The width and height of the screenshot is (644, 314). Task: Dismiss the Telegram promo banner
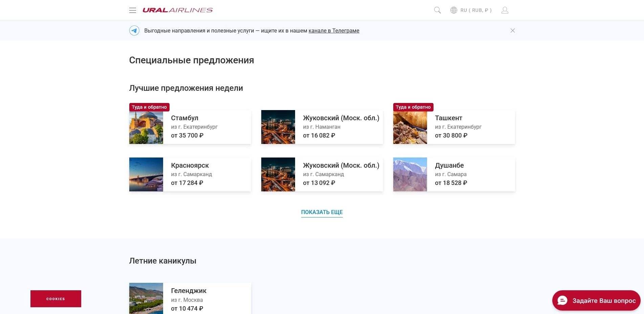(x=512, y=30)
